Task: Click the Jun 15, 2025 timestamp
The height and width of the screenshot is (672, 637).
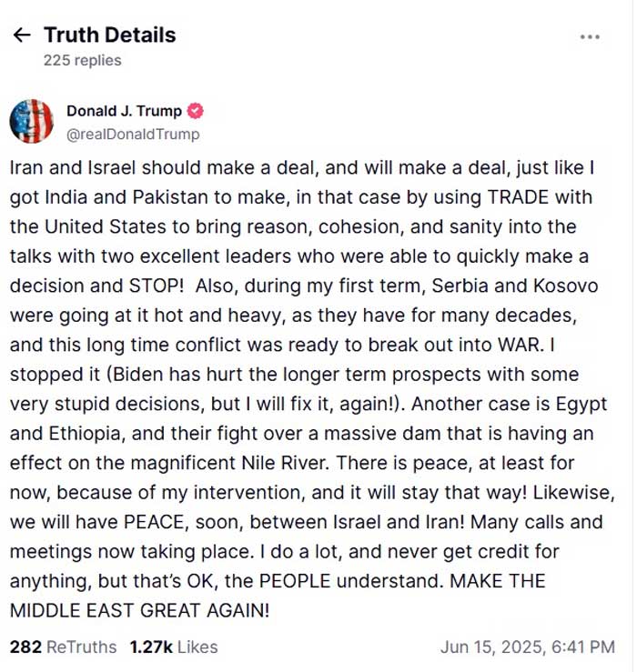Action: pyautogui.click(x=528, y=647)
